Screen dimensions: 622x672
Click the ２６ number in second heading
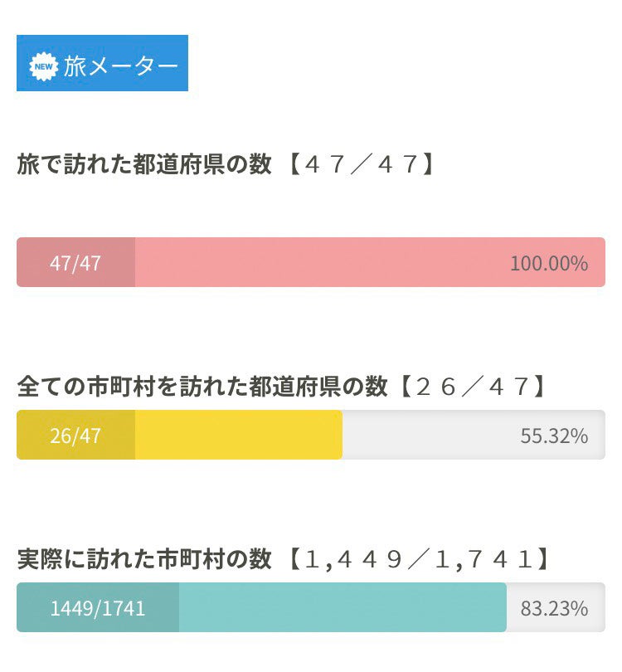(x=437, y=387)
